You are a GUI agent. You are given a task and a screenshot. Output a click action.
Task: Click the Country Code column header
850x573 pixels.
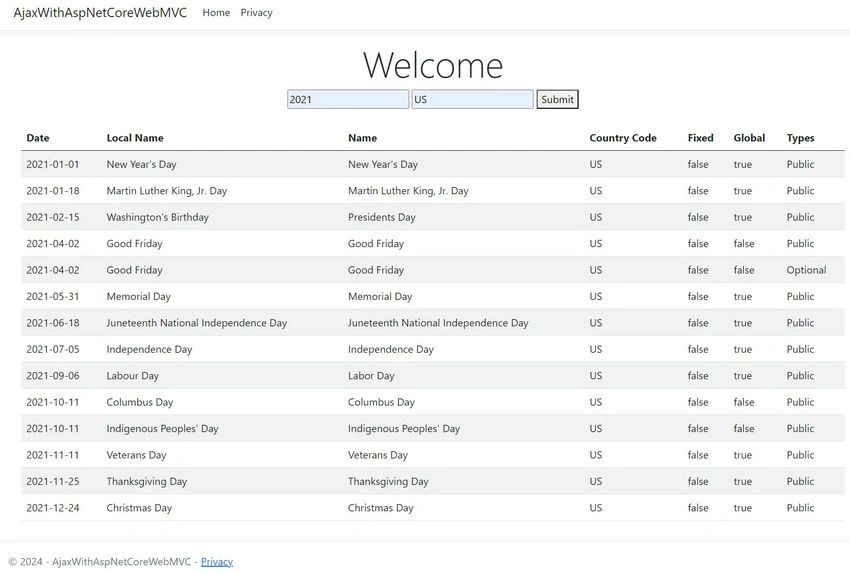pyautogui.click(x=623, y=138)
